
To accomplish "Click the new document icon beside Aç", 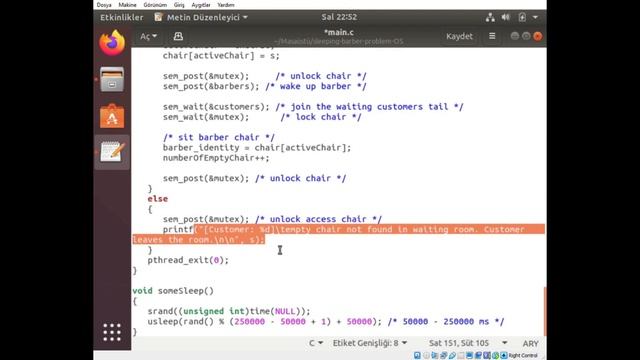I will point(178,36).
